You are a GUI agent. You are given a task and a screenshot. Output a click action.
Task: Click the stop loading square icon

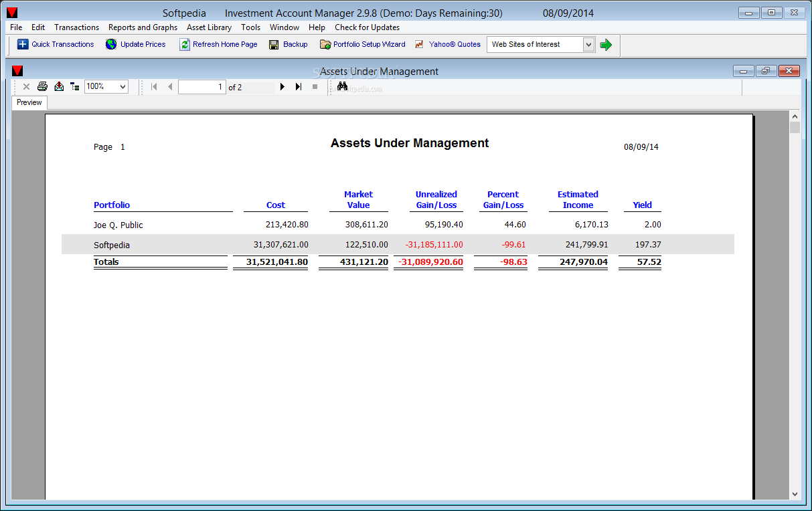(x=315, y=86)
